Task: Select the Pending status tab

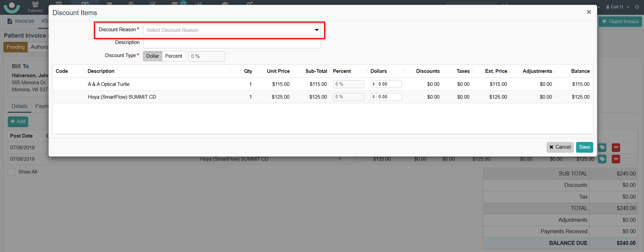Action: point(15,47)
